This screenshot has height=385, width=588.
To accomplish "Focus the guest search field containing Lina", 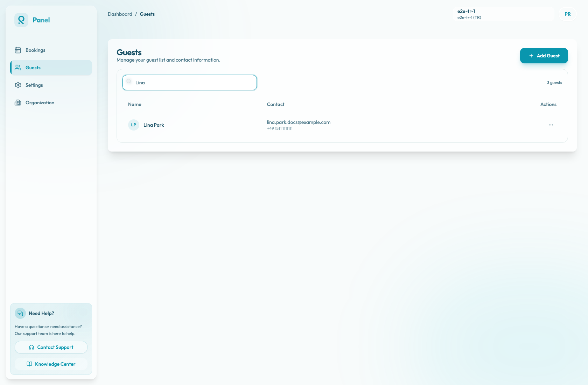I will coord(190,83).
